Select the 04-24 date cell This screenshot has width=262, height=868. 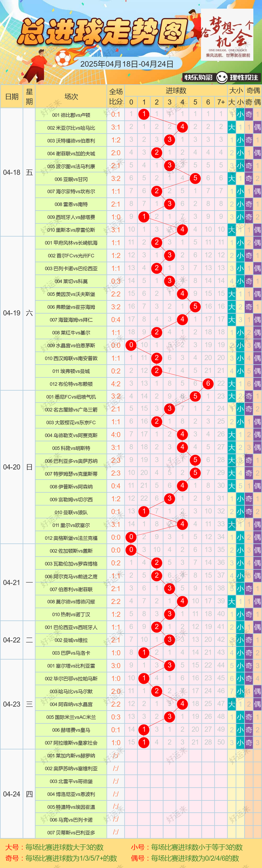point(12,794)
